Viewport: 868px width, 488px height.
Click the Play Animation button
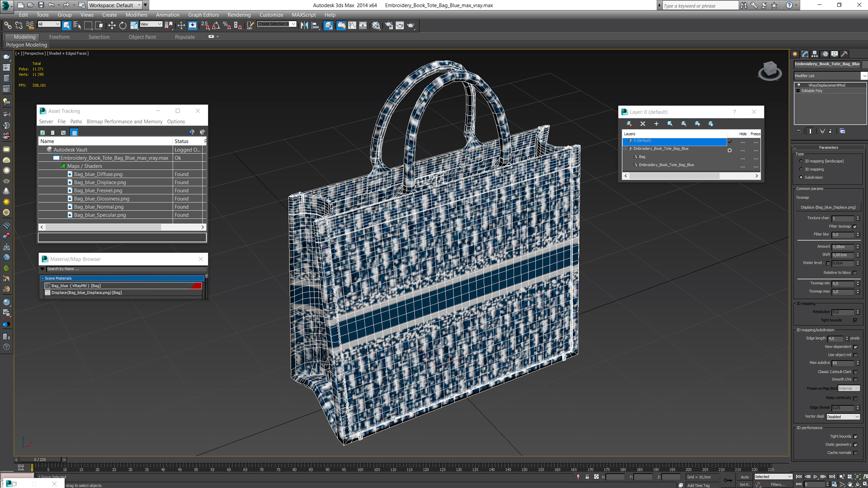point(816,477)
